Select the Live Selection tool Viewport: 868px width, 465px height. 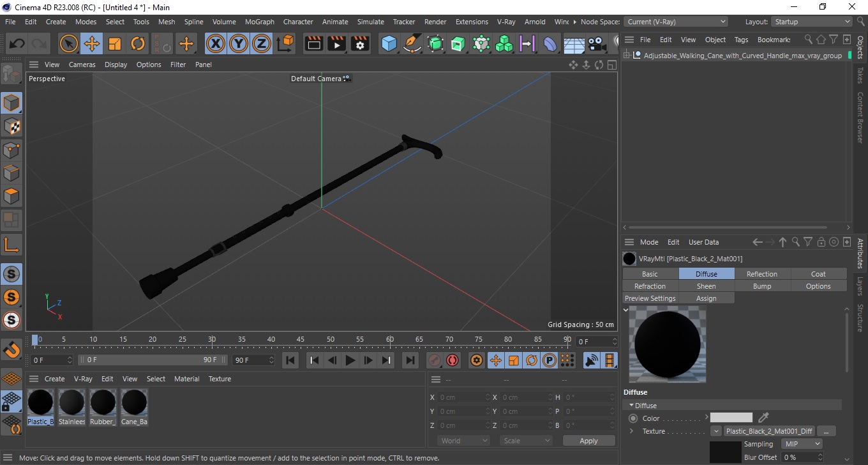pos(69,44)
